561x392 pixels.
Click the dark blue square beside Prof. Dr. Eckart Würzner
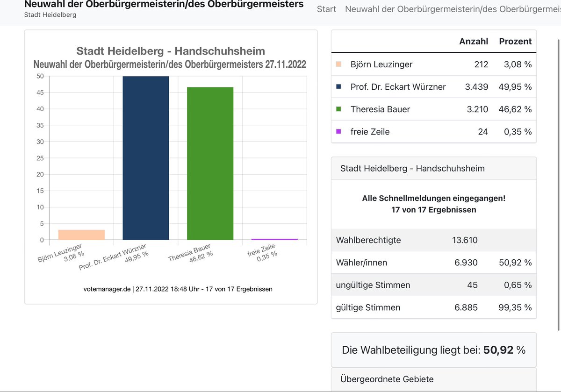pyautogui.click(x=339, y=87)
